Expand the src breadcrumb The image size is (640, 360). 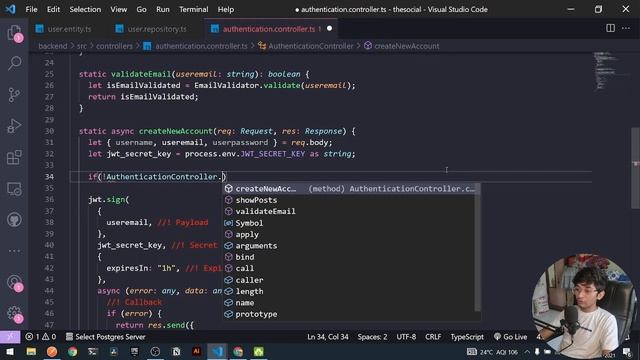(82, 46)
